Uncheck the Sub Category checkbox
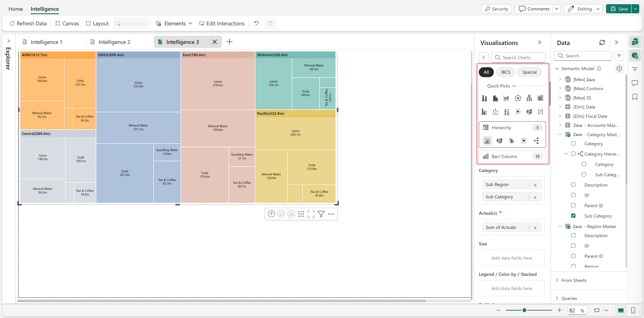 click(573, 215)
